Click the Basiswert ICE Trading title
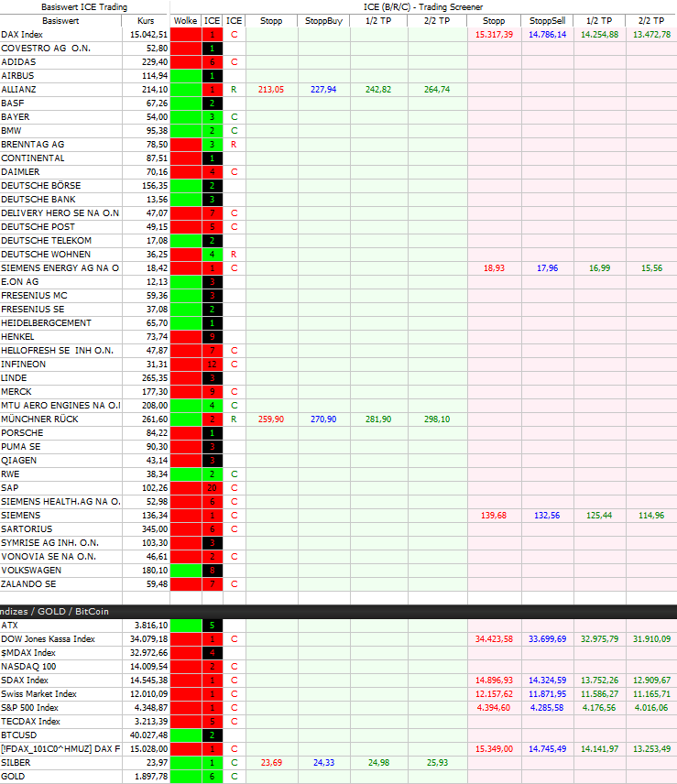 tap(84, 7)
